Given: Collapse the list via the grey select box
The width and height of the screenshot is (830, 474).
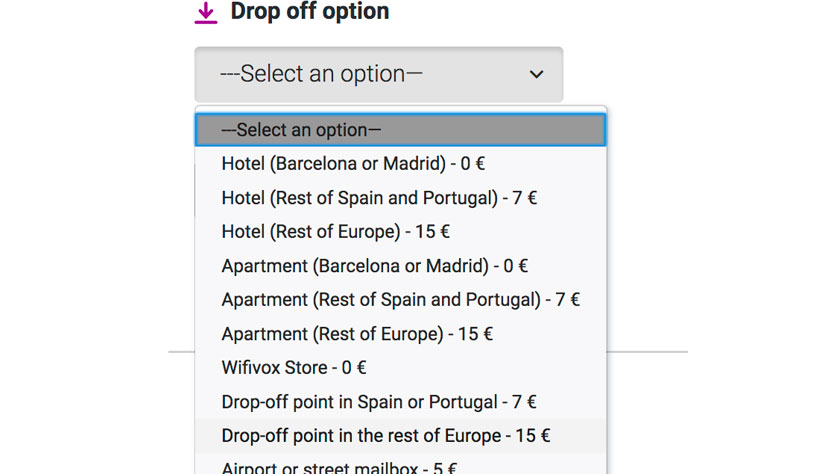Looking at the screenshot, I should pos(378,75).
